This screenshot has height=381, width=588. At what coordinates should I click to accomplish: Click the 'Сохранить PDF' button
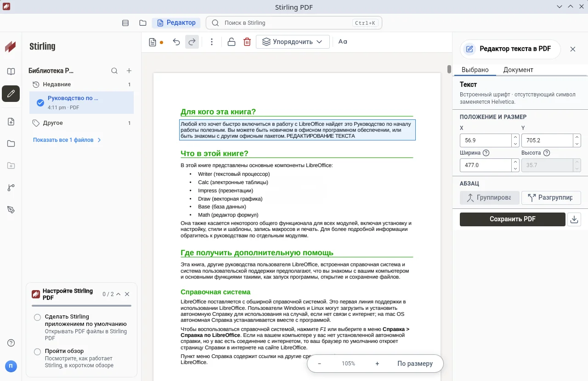pos(513,219)
